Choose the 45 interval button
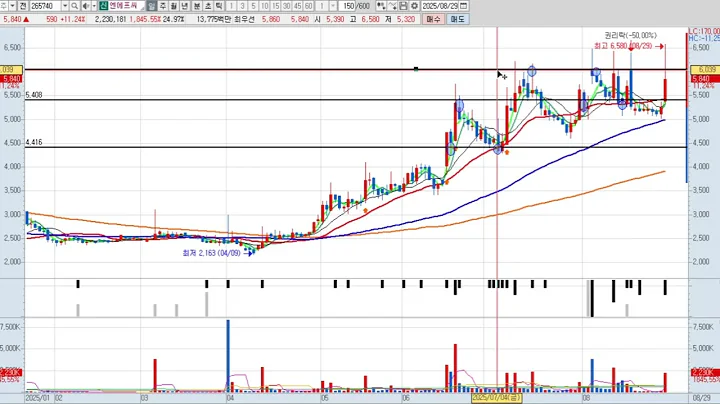Viewport: 720px width, 404px height. [298, 6]
